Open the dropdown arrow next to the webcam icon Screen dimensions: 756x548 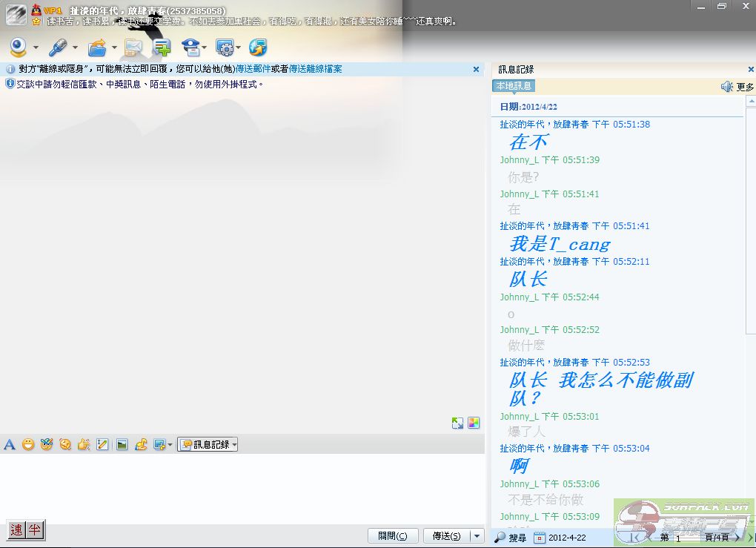[x=36, y=48]
